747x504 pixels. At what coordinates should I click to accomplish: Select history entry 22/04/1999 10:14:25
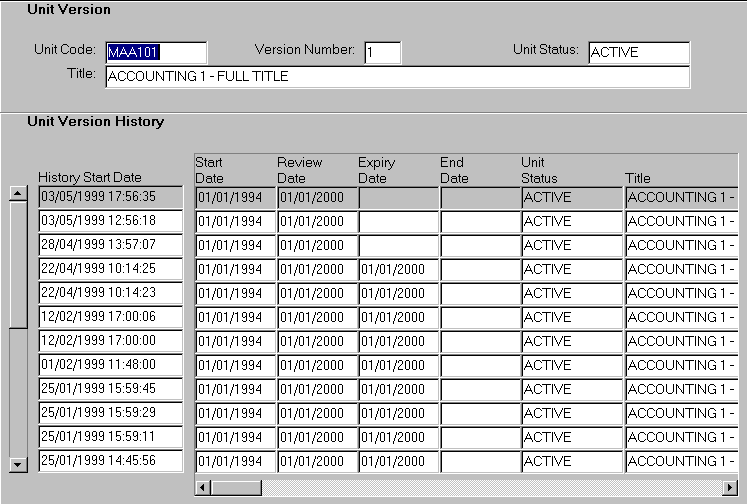click(x=111, y=269)
